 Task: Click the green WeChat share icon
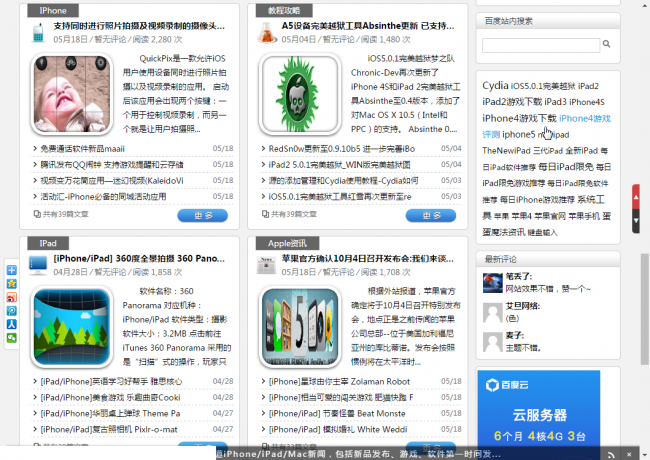[x=11, y=338]
